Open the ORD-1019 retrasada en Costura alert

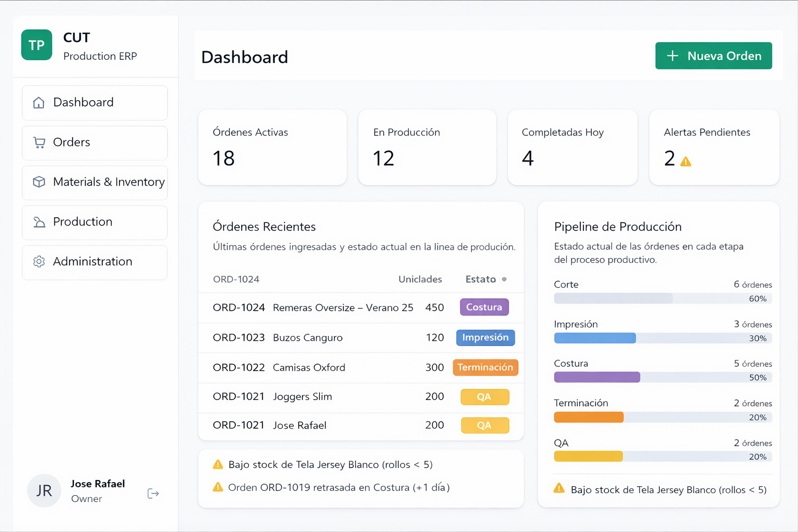[x=339, y=487]
